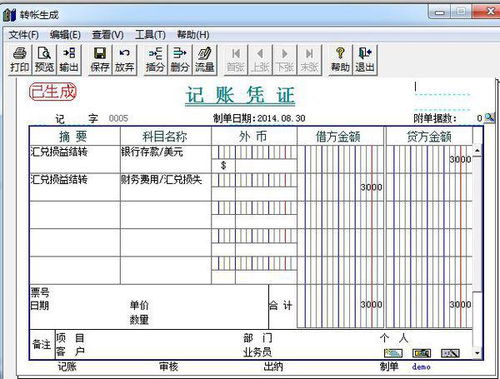
Task: Click debit amount 3000 for 财务费用 row
Action: [x=371, y=187]
